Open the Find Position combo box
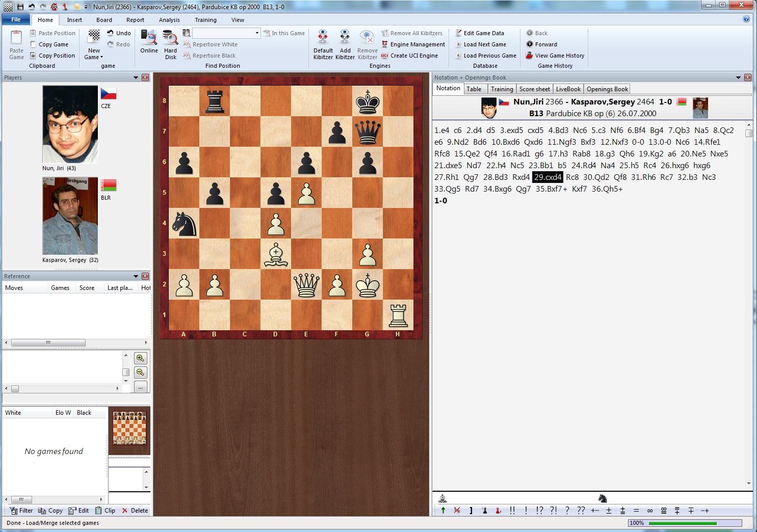 point(226,33)
